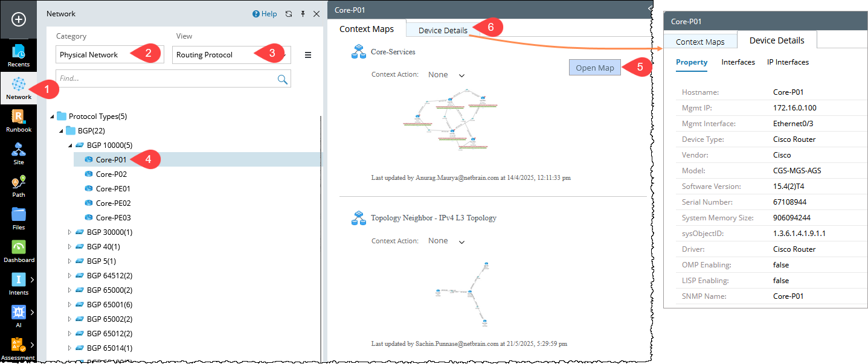Open the Files sidebar icon
The height and width of the screenshot is (364, 868).
pos(19,219)
